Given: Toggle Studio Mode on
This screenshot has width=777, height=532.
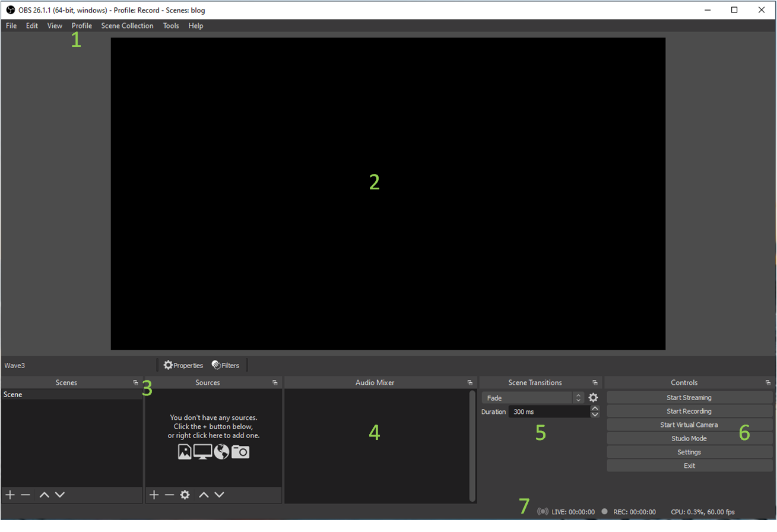Looking at the screenshot, I should tap(689, 438).
